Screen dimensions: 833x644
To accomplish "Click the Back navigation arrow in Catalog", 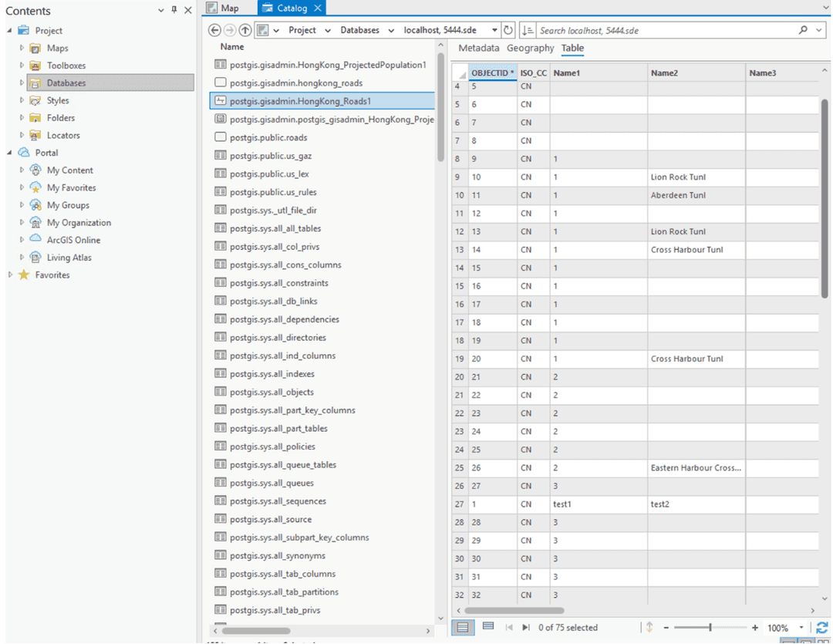I will (x=214, y=30).
